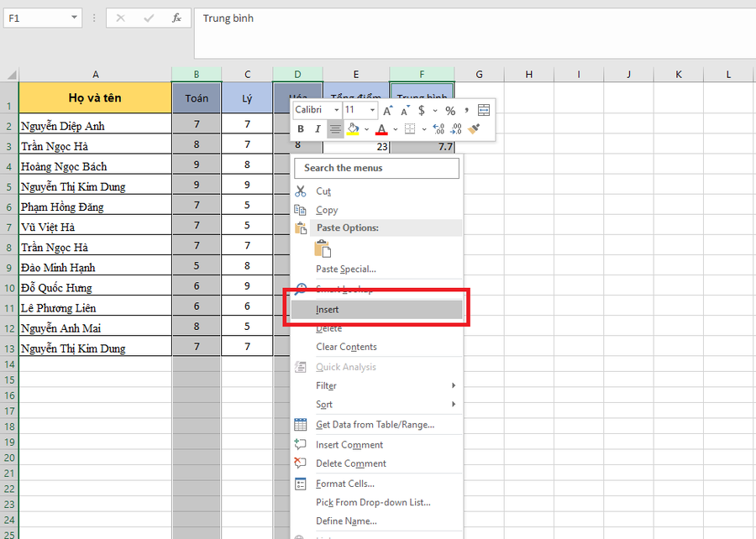Apply the yellow fill color bucket
The image size is (756, 539).
(x=353, y=129)
